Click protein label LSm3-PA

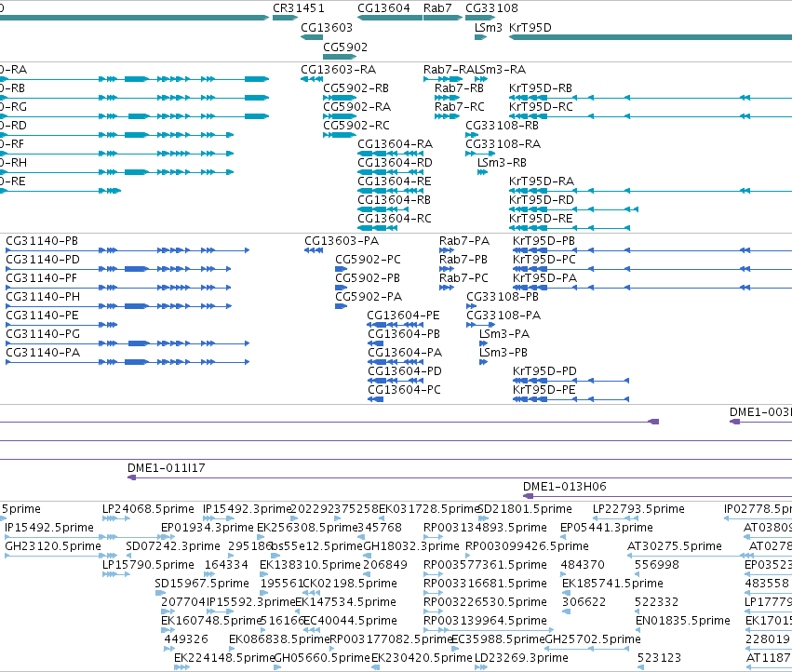pyautogui.click(x=504, y=334)
